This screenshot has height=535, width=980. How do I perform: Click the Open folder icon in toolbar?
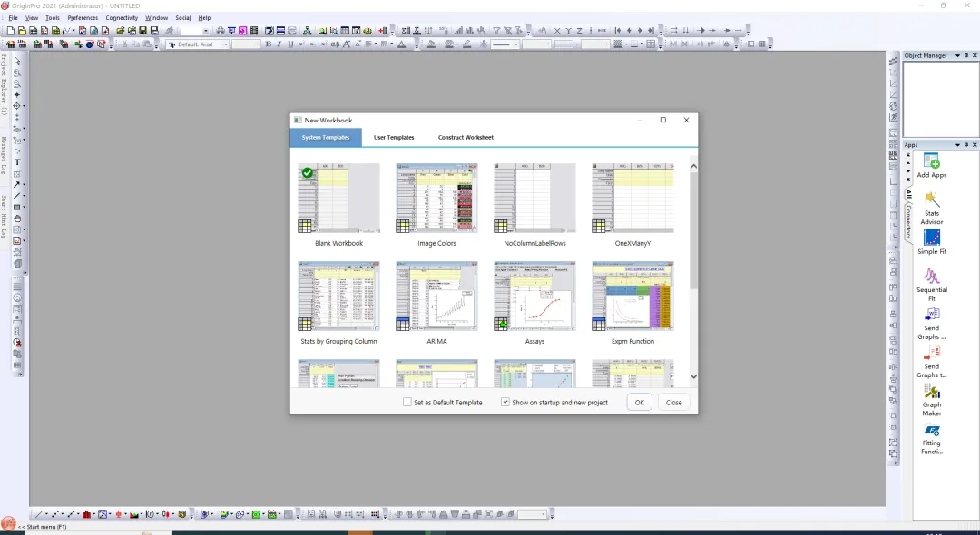(x=120, y=31)
